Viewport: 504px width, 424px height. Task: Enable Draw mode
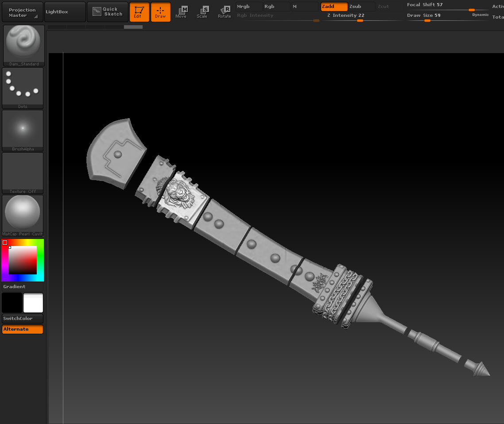pyautogui.click(x=160, y=12)
